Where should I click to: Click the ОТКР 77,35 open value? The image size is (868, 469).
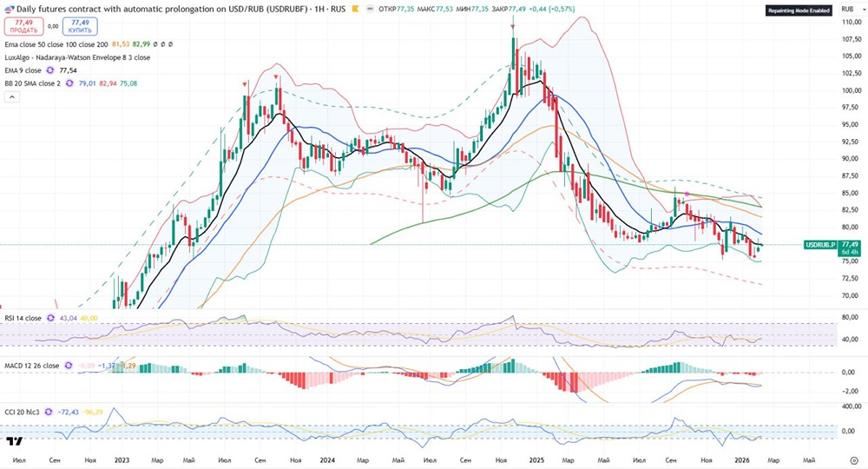click(397, 10)
